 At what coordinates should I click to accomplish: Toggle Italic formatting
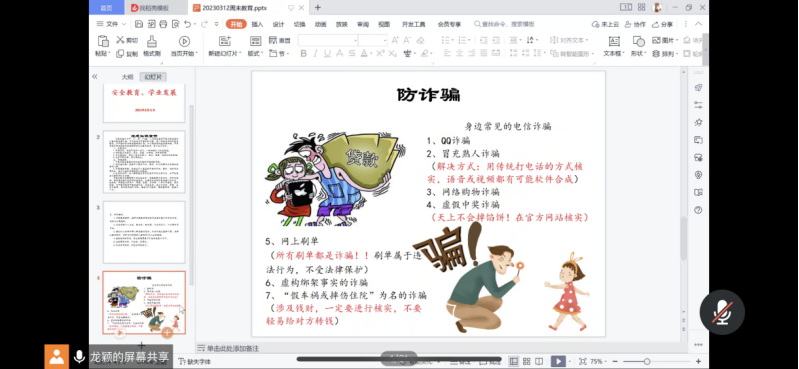click(315, 54)
